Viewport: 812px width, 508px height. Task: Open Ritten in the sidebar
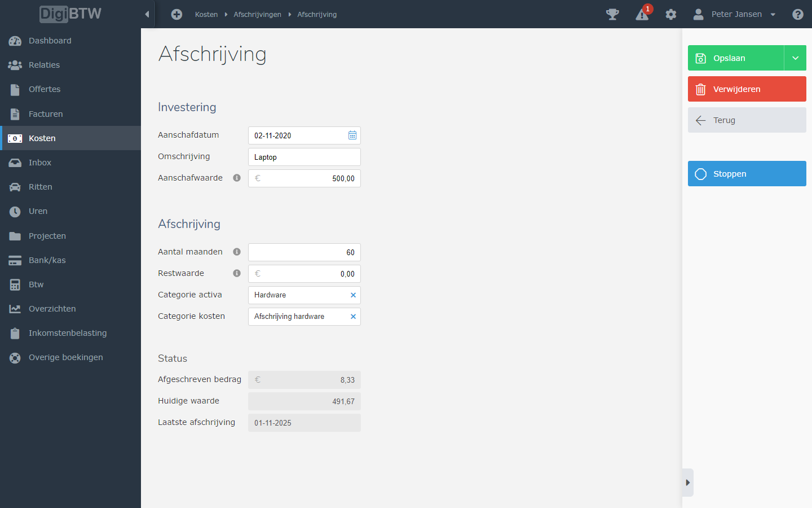[70, 187]
